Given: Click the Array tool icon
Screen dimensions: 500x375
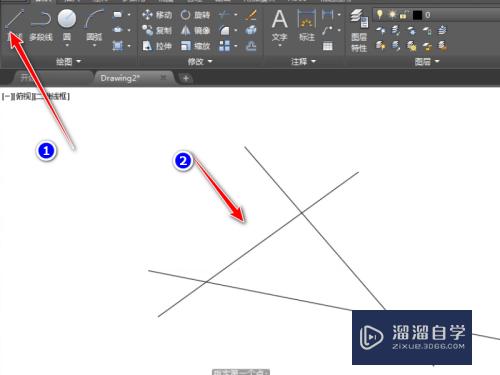Looking at the screenshot, I should click(x=224, y=46).
